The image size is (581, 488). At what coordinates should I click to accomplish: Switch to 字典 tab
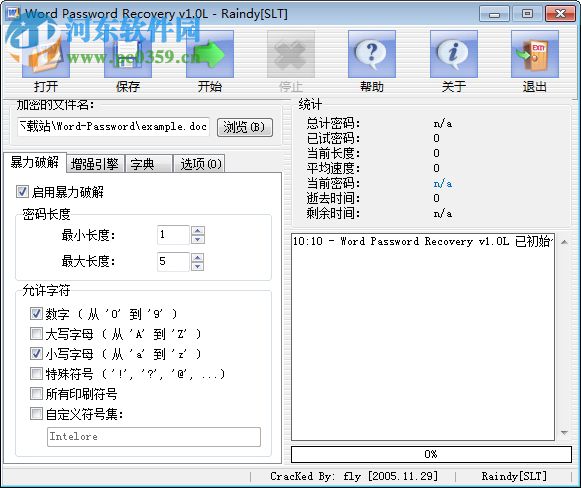click(x=149, y=164)
